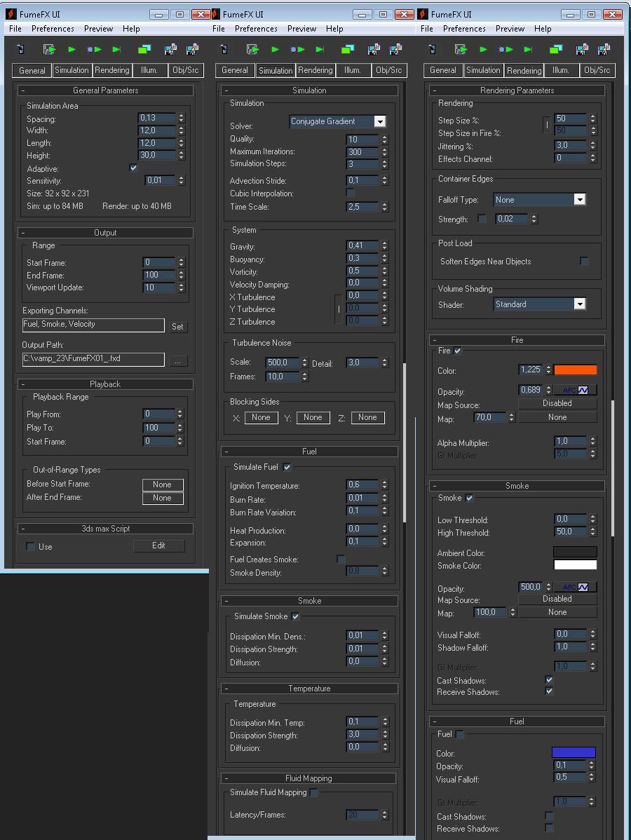Click the blue Fuel Color swatch
This screenshot has width=631, height=840.
click(574, 752)
